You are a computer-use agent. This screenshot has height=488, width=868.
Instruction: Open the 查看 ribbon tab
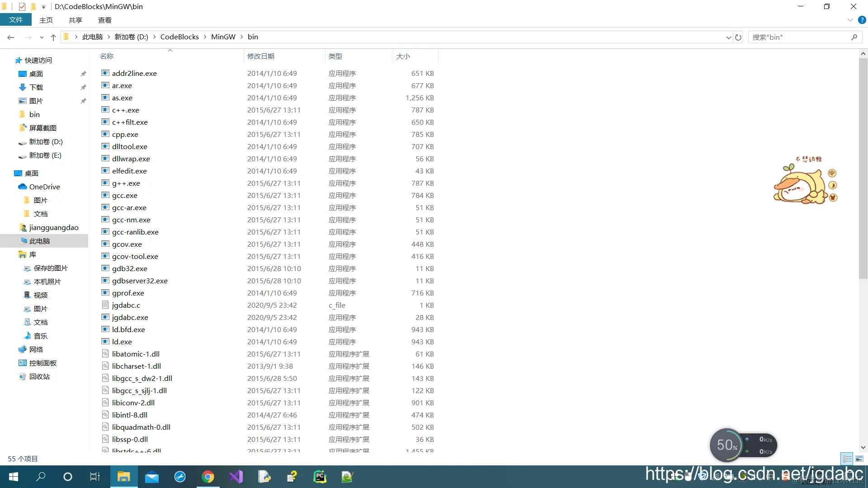[104, 20]
